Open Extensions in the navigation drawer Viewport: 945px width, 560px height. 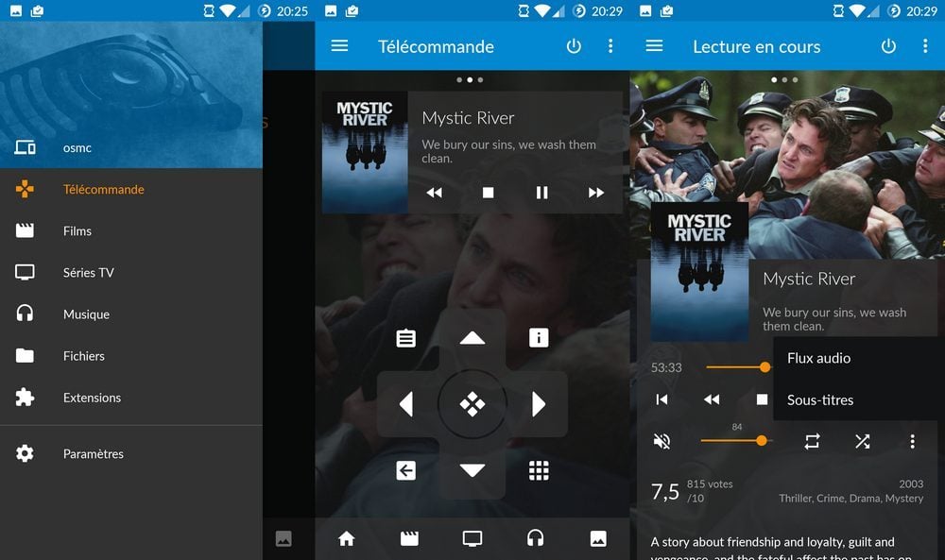(x=130, y=398)
